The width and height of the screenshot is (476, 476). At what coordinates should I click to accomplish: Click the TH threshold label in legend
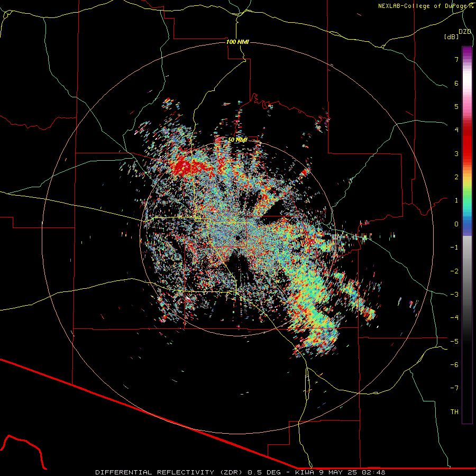[x=454, y=412]
